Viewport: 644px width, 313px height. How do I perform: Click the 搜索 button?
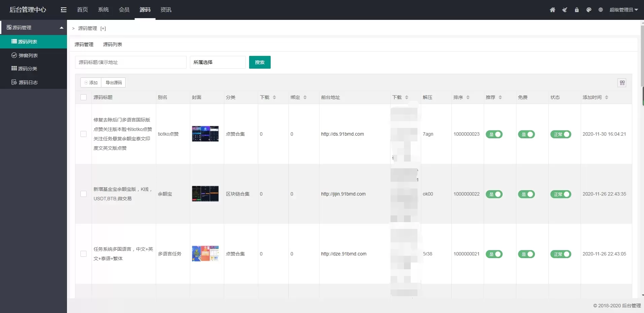260,62
